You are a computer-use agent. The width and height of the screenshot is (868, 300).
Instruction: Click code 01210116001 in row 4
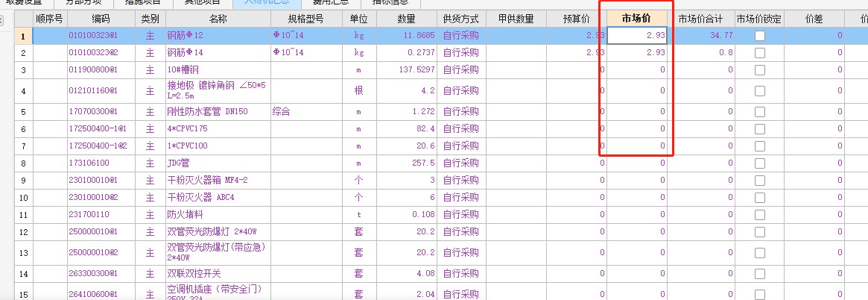101,90
